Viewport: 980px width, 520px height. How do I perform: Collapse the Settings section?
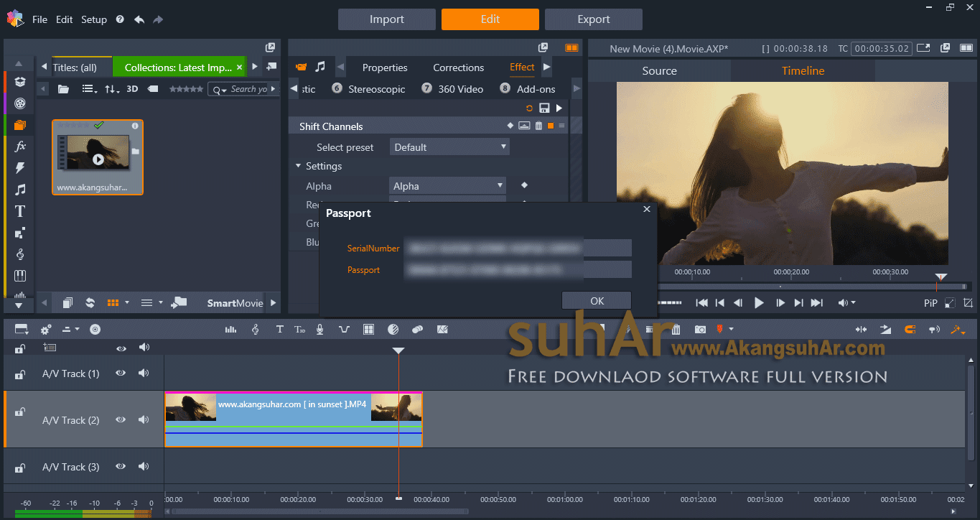pyautogui.click(x=299, y=166)
